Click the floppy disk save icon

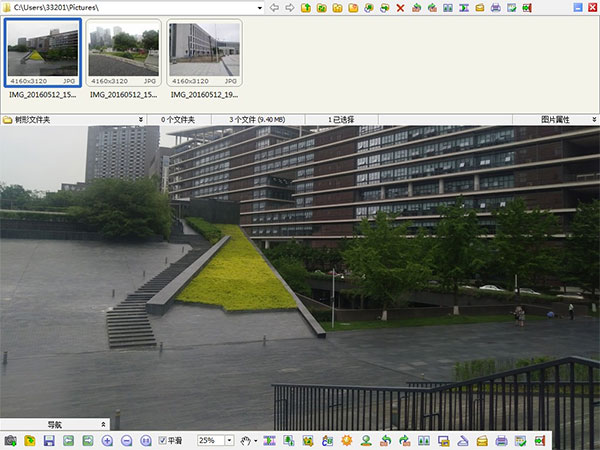coord(49,440)
